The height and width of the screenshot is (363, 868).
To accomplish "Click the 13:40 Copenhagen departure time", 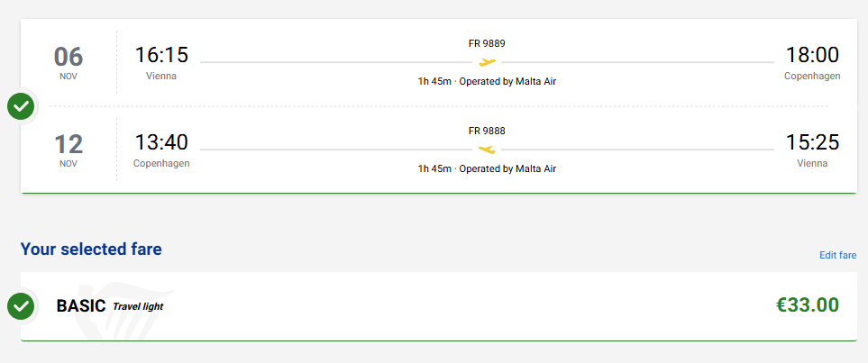I will (x=161, y=142).
